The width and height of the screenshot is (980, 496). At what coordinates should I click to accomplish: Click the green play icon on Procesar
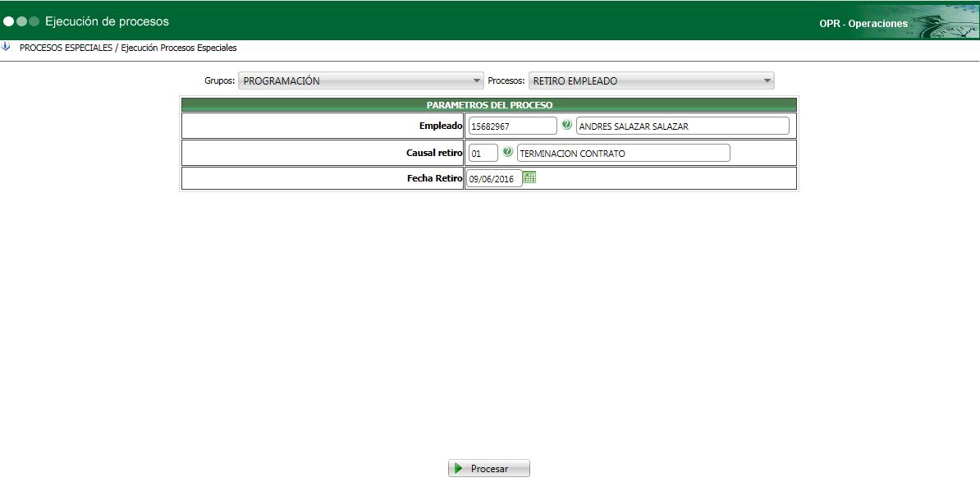click(459, 468)
